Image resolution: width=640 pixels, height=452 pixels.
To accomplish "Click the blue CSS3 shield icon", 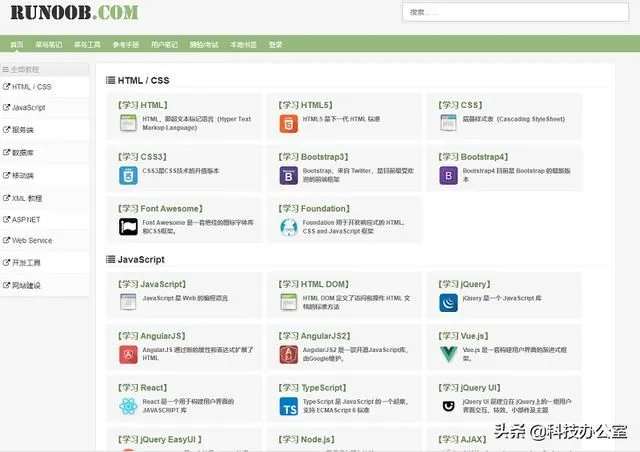I will coord(128,176).
